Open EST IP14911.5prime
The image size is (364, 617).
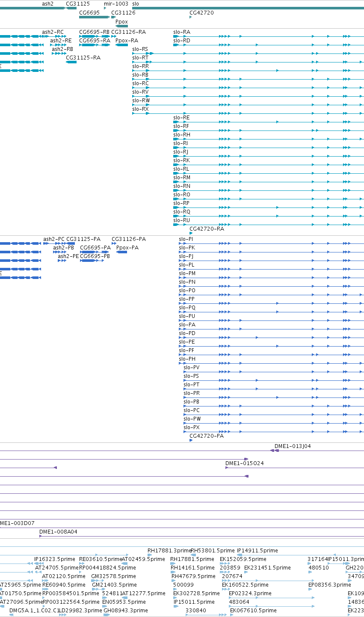coord(257,551)
